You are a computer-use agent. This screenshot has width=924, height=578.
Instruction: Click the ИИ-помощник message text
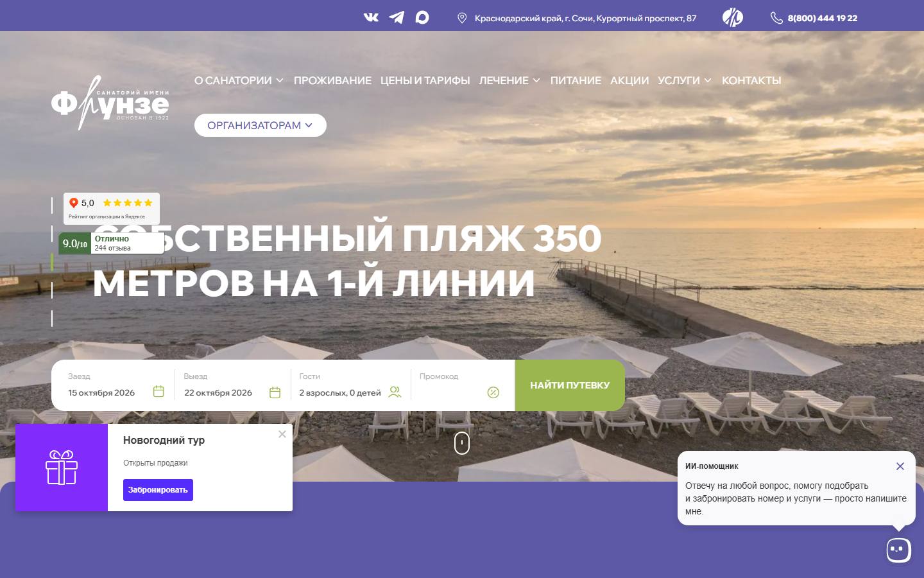pyautogui.click(x=796, y=498)
